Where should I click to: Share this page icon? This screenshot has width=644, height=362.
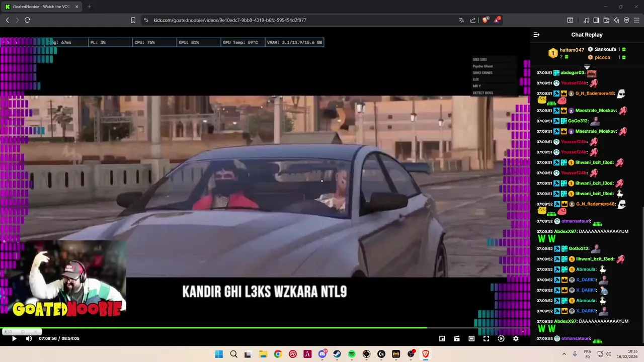pyautogui.click(x=473, y=20)
